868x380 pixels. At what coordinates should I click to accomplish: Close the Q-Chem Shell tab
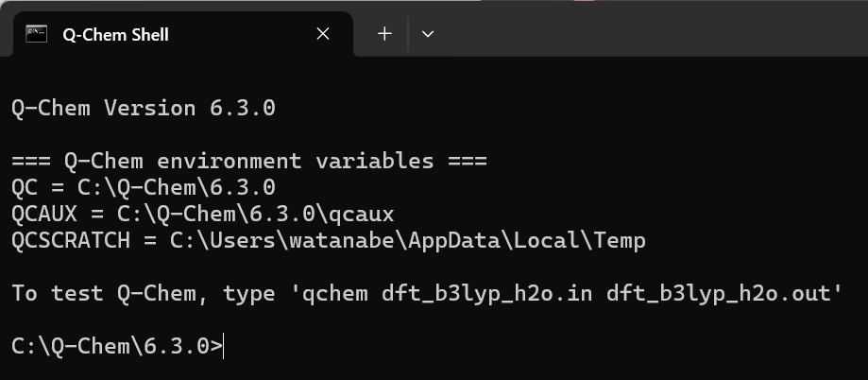[x=323, y=34]
